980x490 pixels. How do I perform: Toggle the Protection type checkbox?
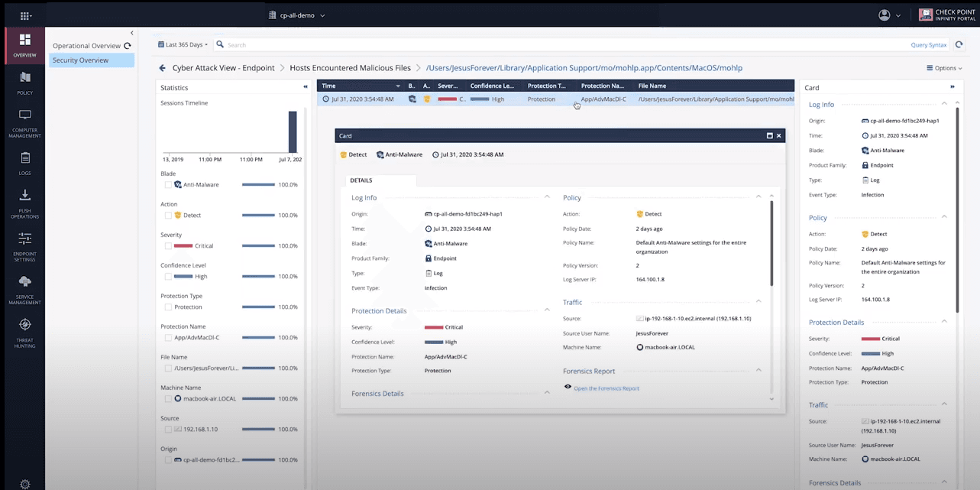coord(168,307)
